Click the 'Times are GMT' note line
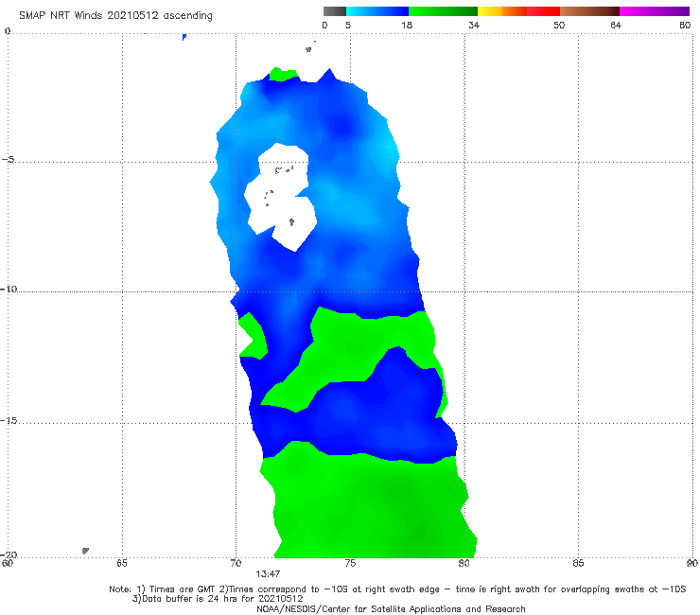 click(397, 589)
